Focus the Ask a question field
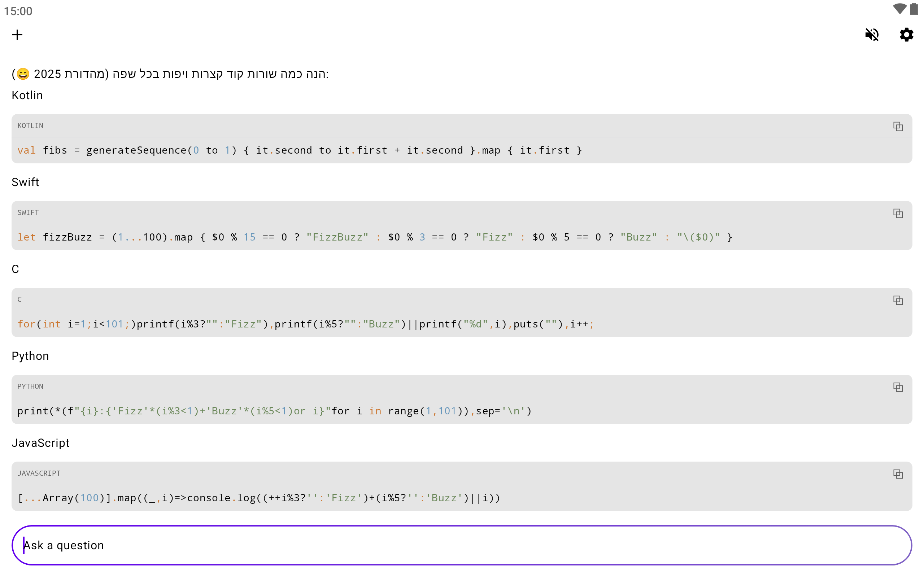 click(x=461, y=545)
